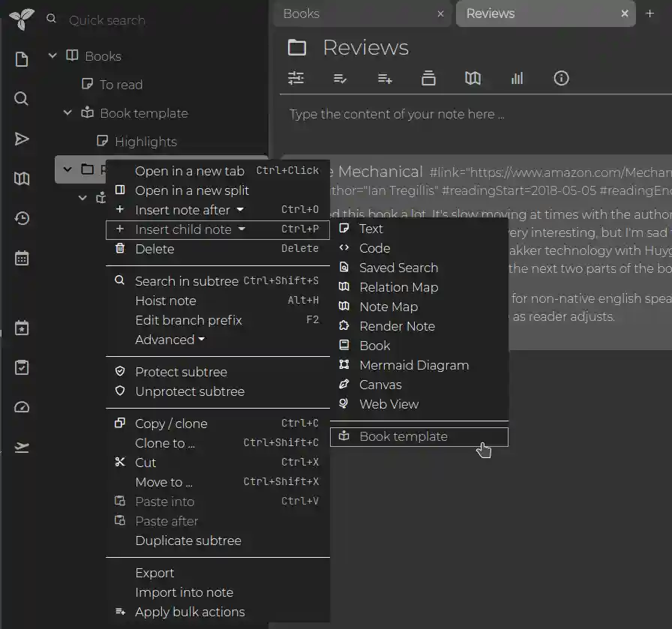Open basic properties sliders icon in ribbon
Viewport: 672px width, 629px height.
[x=296, y=78]
